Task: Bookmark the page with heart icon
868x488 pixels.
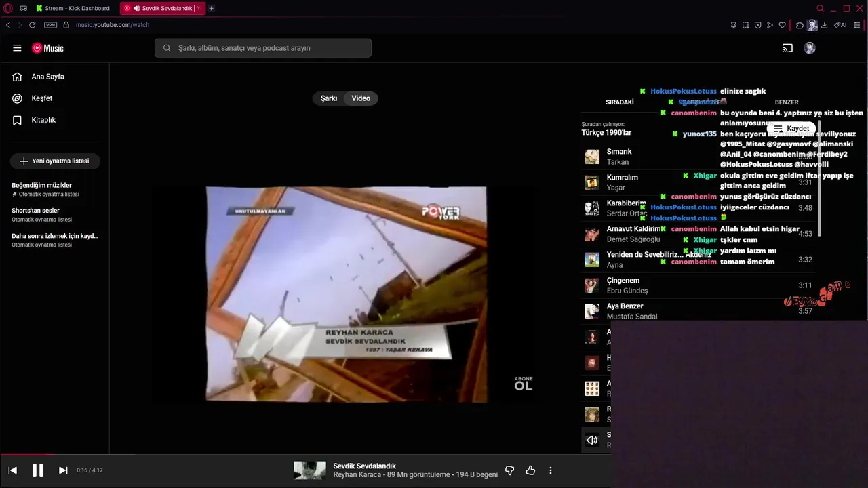Action: 782,25
